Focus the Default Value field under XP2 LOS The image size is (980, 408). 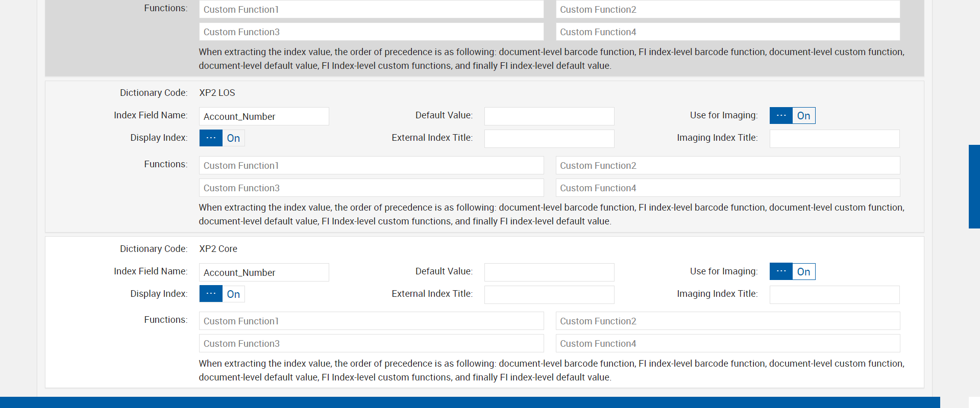(x=549, y=116)
